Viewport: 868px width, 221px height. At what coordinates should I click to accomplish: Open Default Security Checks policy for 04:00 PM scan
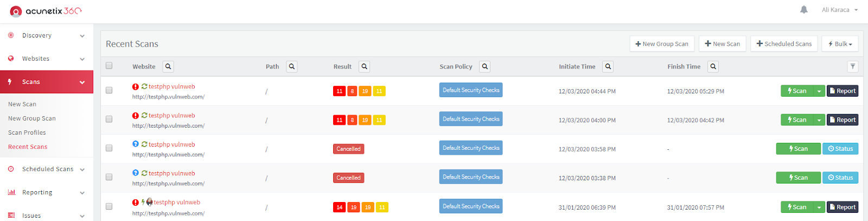click(x=471, y=119)
